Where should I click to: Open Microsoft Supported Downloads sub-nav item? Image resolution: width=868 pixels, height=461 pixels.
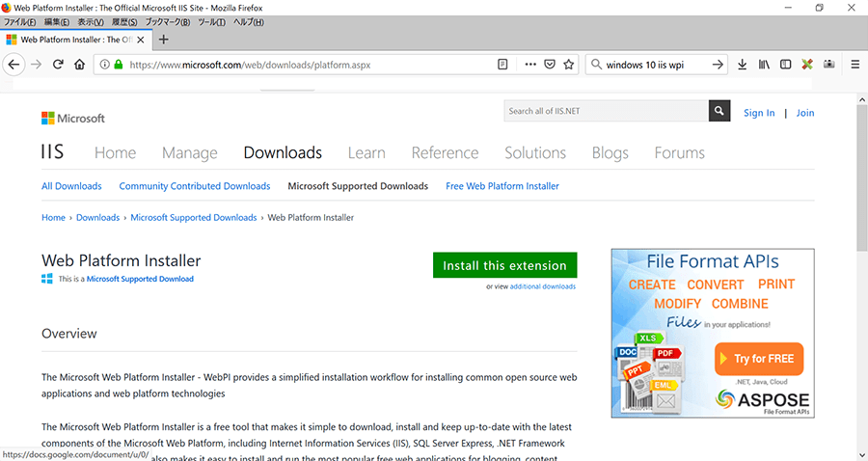pos(358,186)
